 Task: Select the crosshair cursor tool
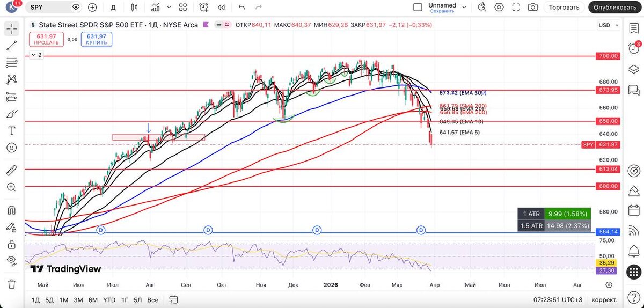click(x=11, y=29)
